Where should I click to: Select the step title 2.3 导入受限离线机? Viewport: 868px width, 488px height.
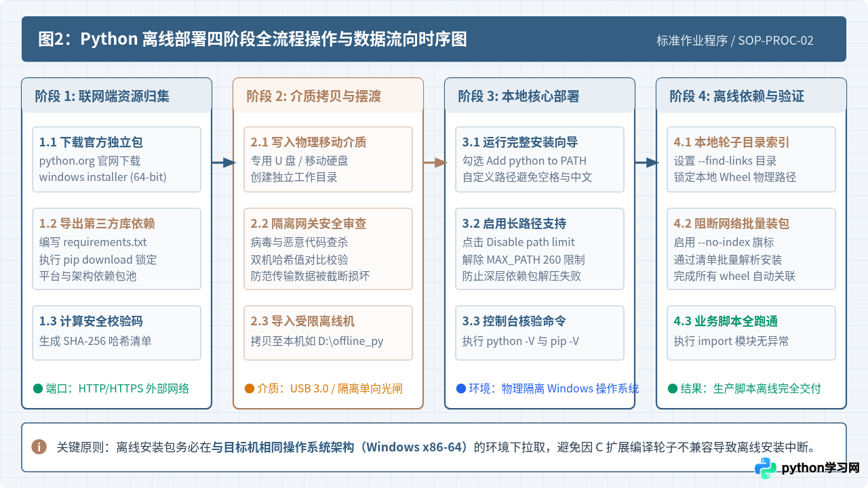click(302, 321)
